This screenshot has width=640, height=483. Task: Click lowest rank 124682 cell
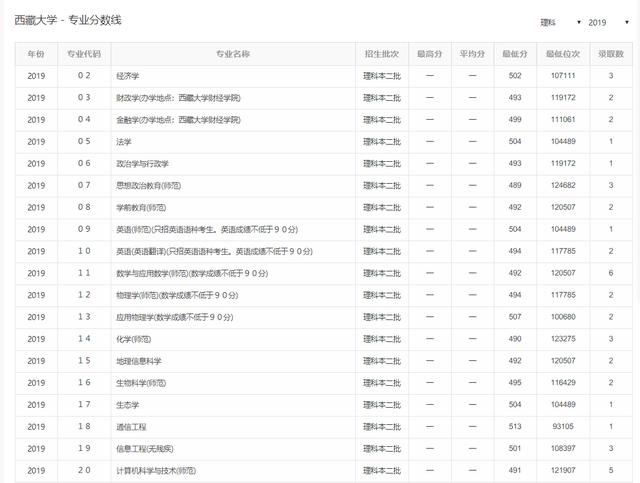coord(563,185)
